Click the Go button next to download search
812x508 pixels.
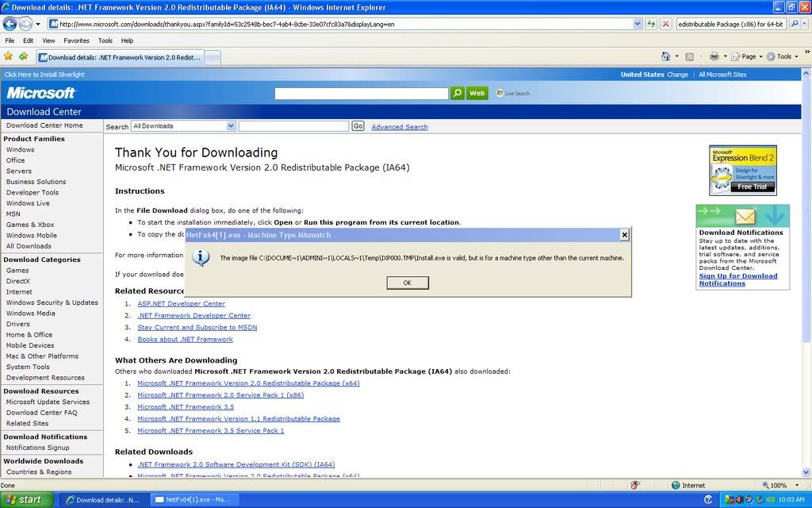point(358,126)
